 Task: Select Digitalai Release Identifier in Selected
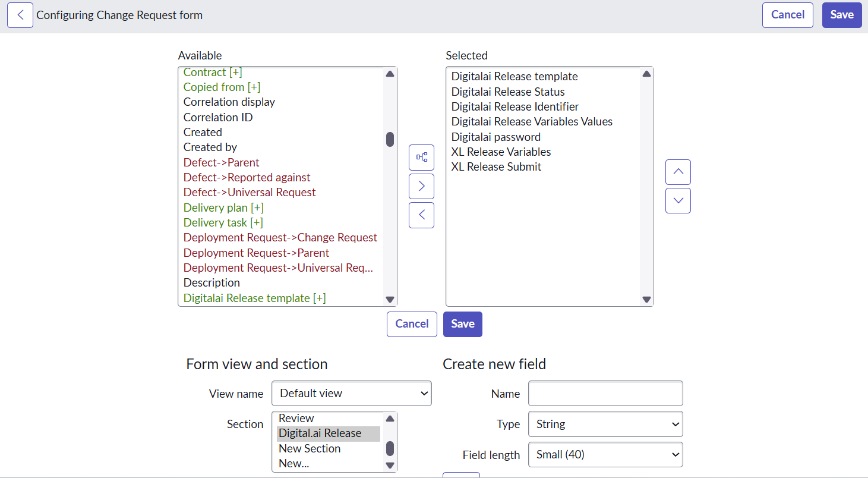515,106
